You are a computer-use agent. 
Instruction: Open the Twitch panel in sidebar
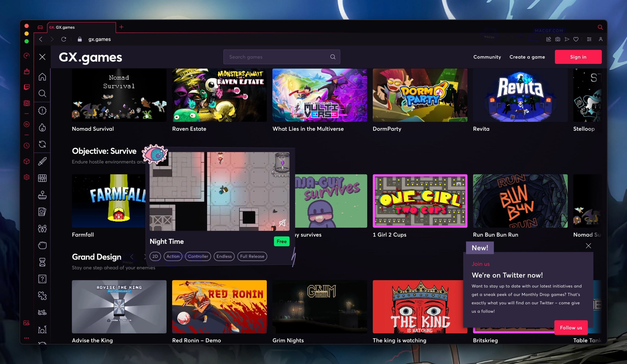[x=27, y=87]
